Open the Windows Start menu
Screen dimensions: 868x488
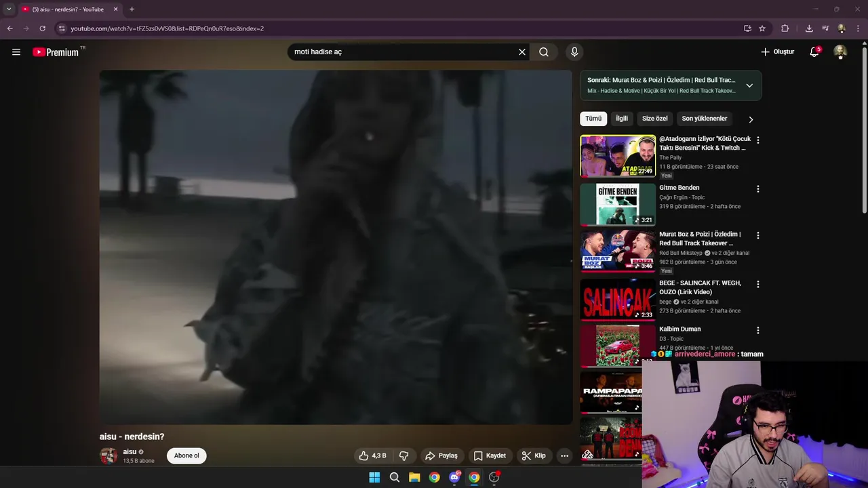coord(374,477)
